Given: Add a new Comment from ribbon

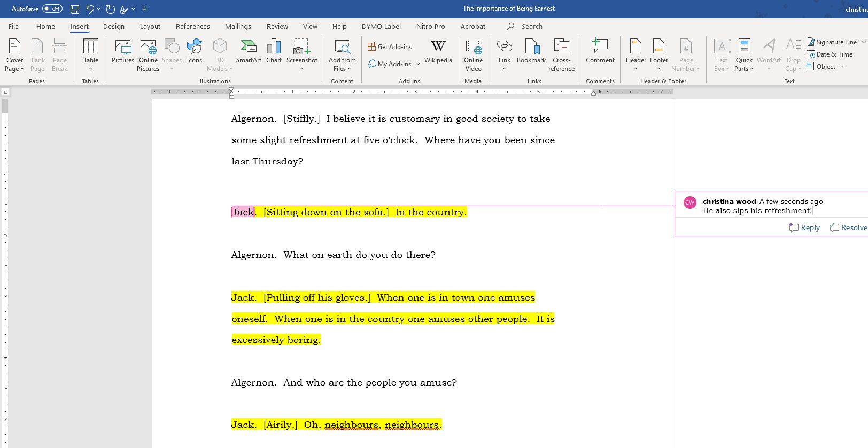Looking at the screenshot, I should tap(600, 52).
